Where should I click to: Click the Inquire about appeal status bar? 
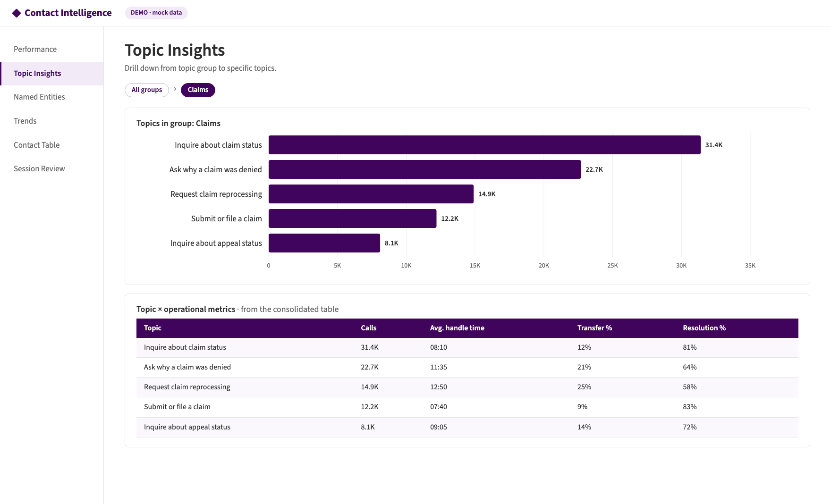324,243
